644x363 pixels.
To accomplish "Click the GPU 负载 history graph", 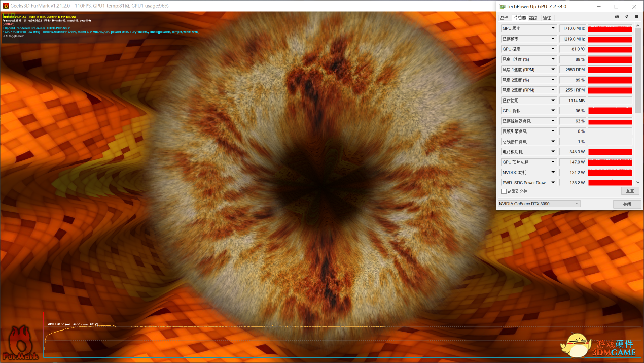I will [610, 111].
